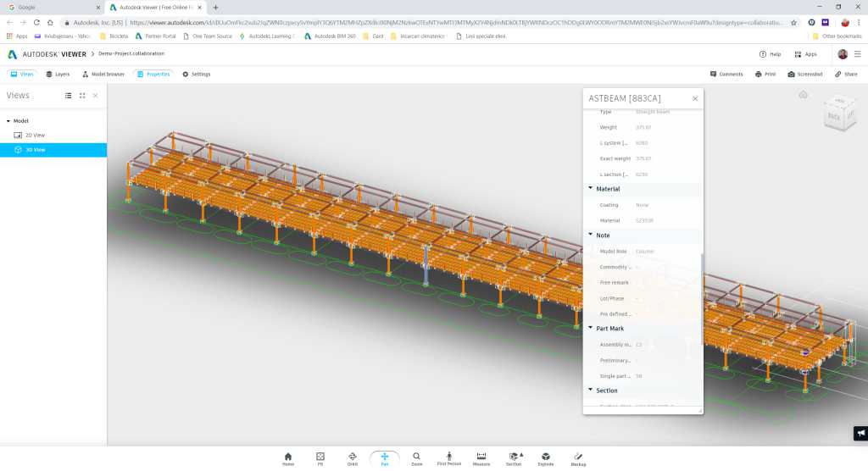868x471 pixels.
Task: Select the Coating property row
Action: pos(643,205)
